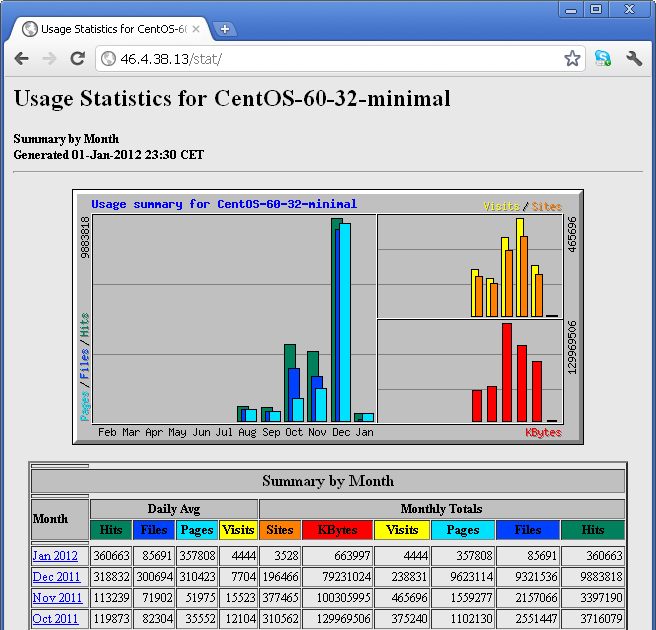Click the Monthly Totals Visits header
Image resolution: width=656 pixels, height=630 pixels.
click(x=402, y=530)
